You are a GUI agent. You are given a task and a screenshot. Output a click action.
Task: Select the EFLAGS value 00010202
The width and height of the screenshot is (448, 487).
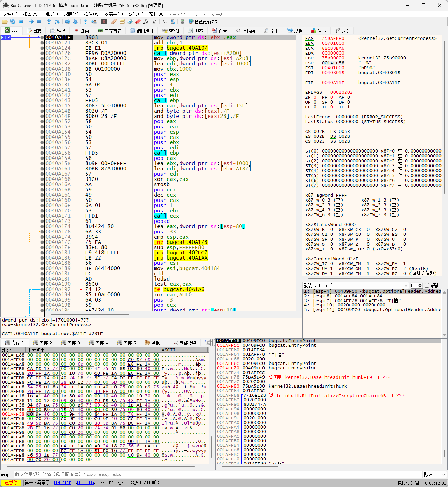[x=341, y=92]
